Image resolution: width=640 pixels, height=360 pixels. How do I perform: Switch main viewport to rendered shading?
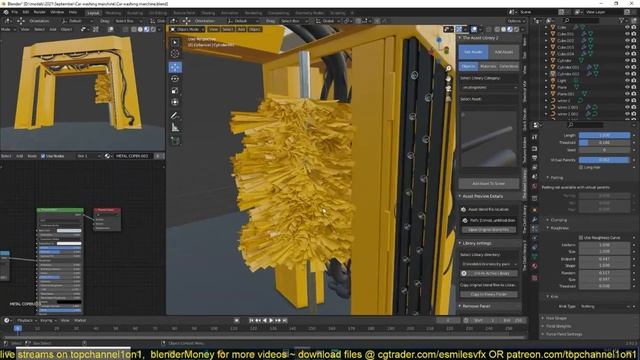click(516, 29)
